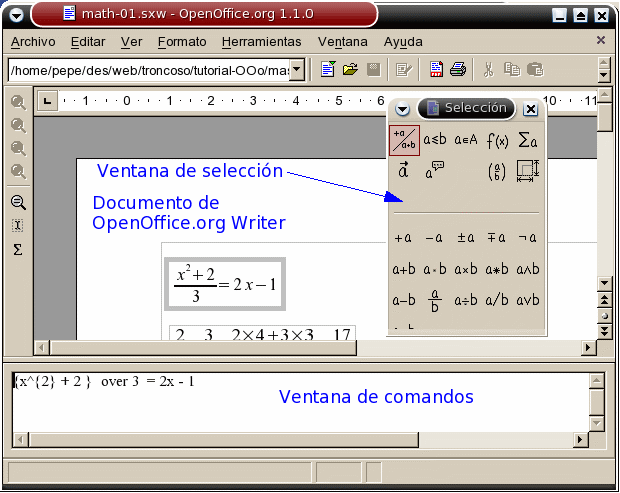Viewport: 620px width, 493px height.
Task: Click the ruler tab stop type button
Action: [x=47, y=101]
